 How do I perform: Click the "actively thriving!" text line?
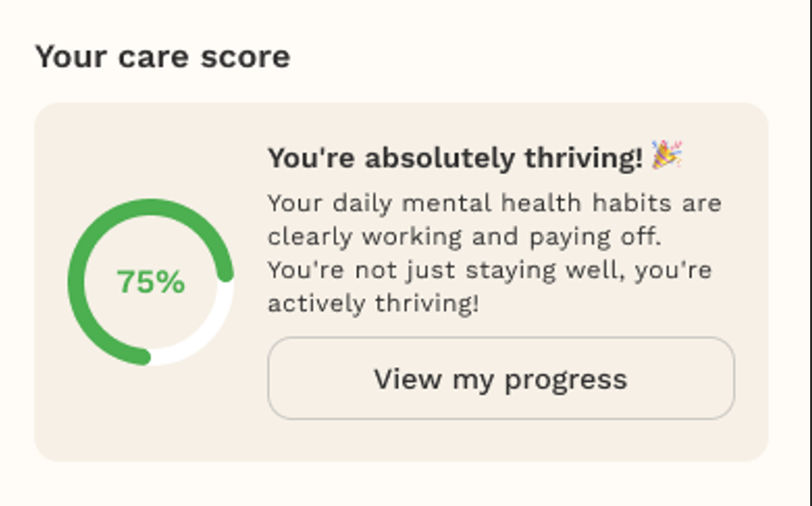[373, 303]
